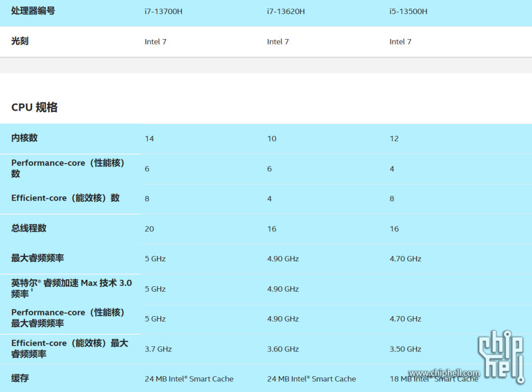
Task: Select thread count 16 for i7-13620H
Action: (x=272, y=229)
